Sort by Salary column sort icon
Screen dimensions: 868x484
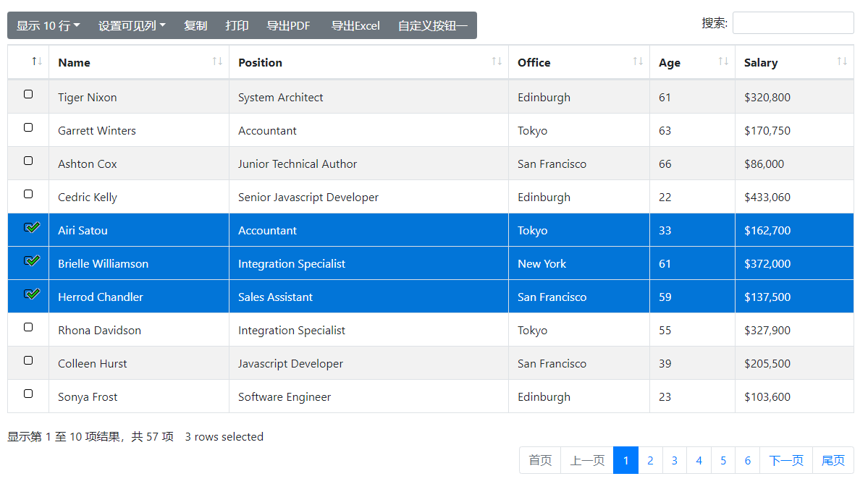point(842,61)
